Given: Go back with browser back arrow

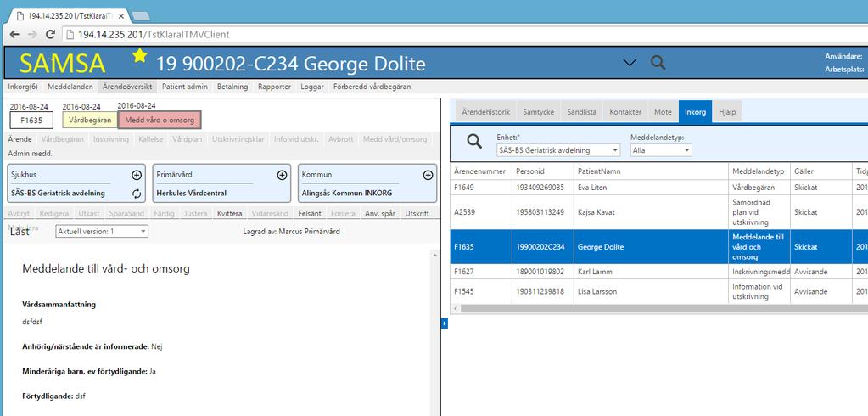Looking at the screenshot, I should coord(14,34).
